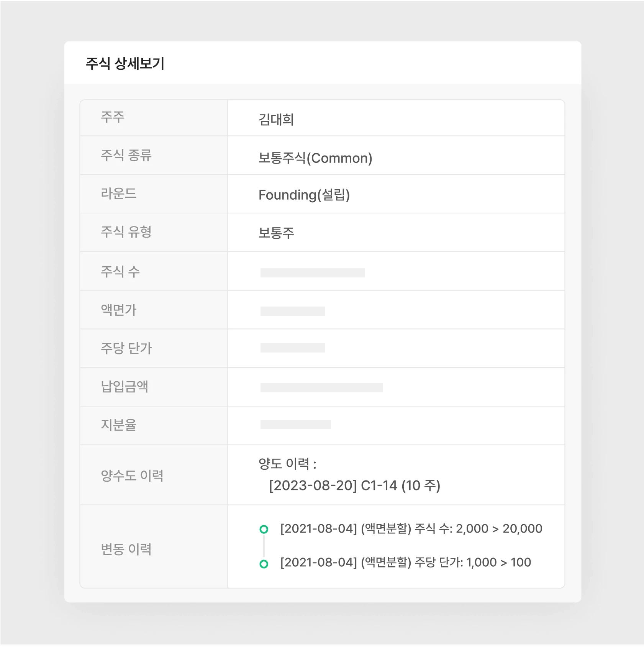Select the hidden 주당 단가 value area
The image size is (644, 651).
(293, 348)
